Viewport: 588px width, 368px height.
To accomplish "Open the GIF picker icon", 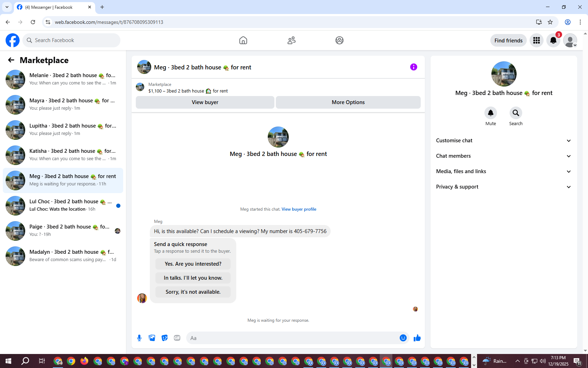I will point(177,338).
